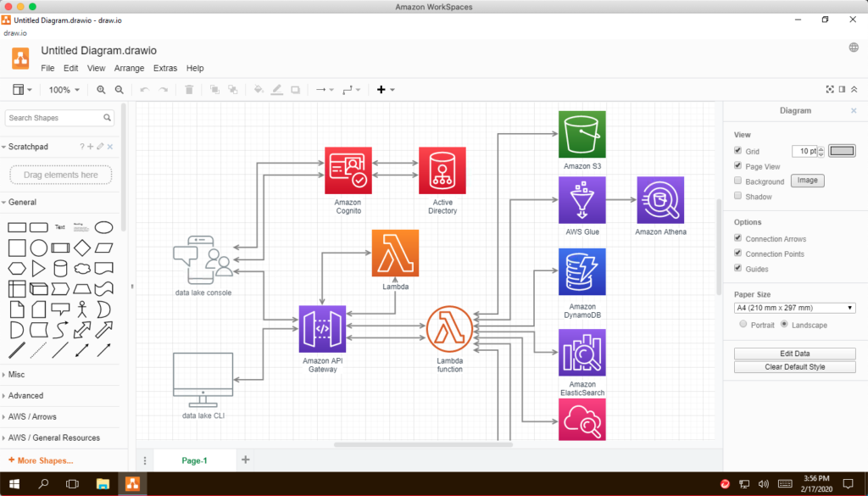Click the zoom in magnifier icon
This screenshot has height=496, width=868.
pyautogui.click(x=102, y=90)
